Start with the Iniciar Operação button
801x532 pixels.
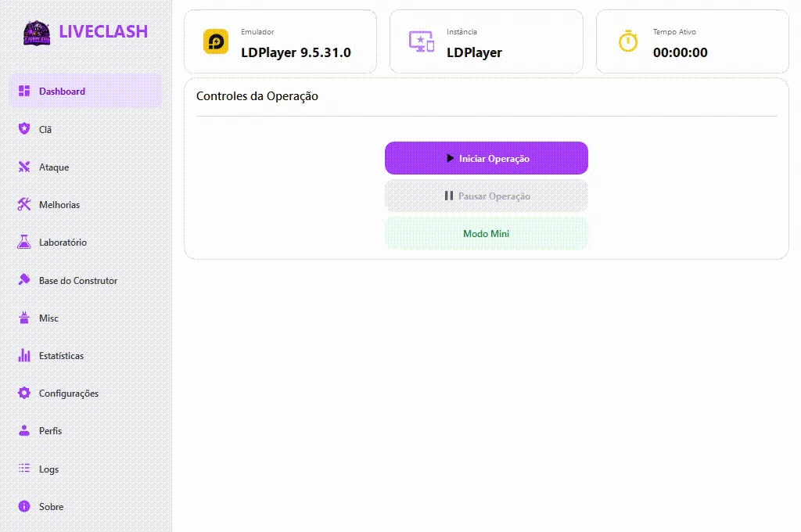coord(487,158)
